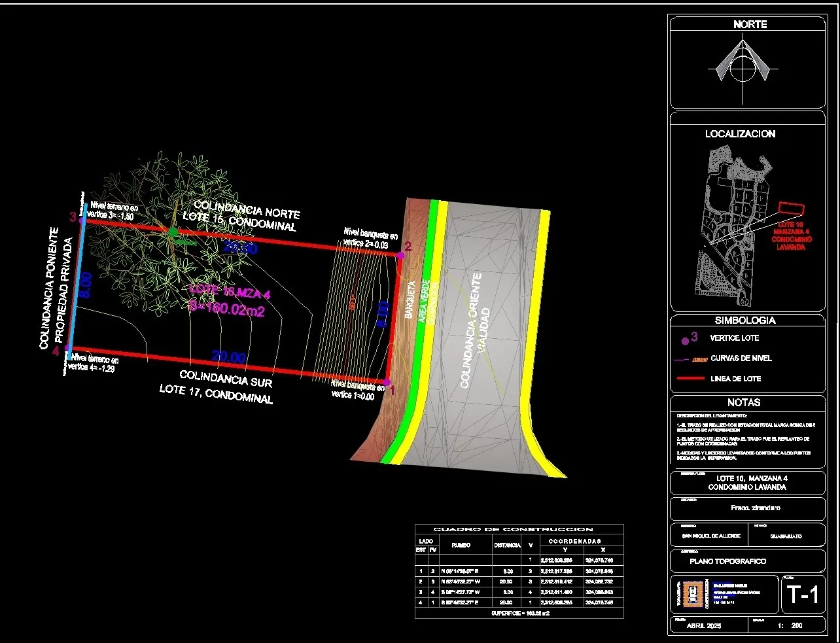This screenshot has height=643, width=840.
Task: Select the Plano Topografico title field
Action: 727,561
